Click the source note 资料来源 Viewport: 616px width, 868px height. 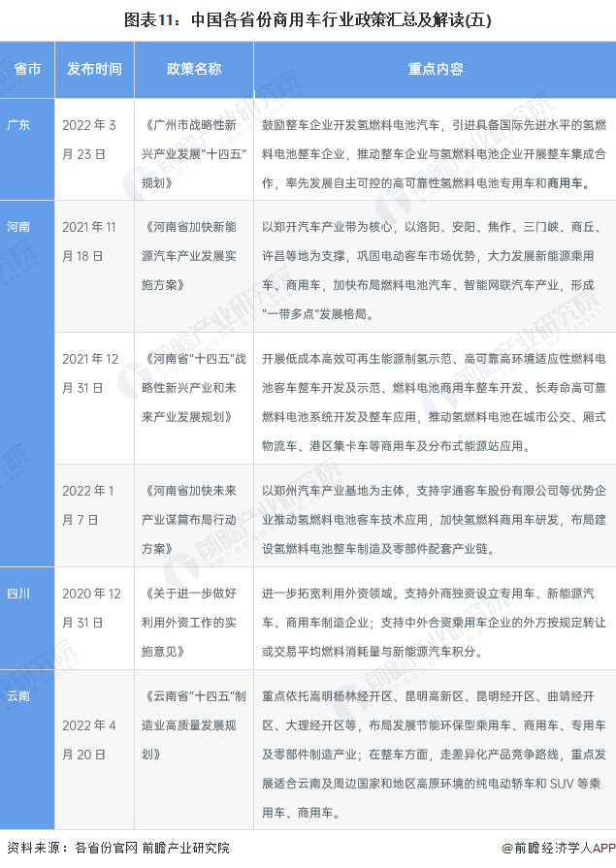coord(118,848)
